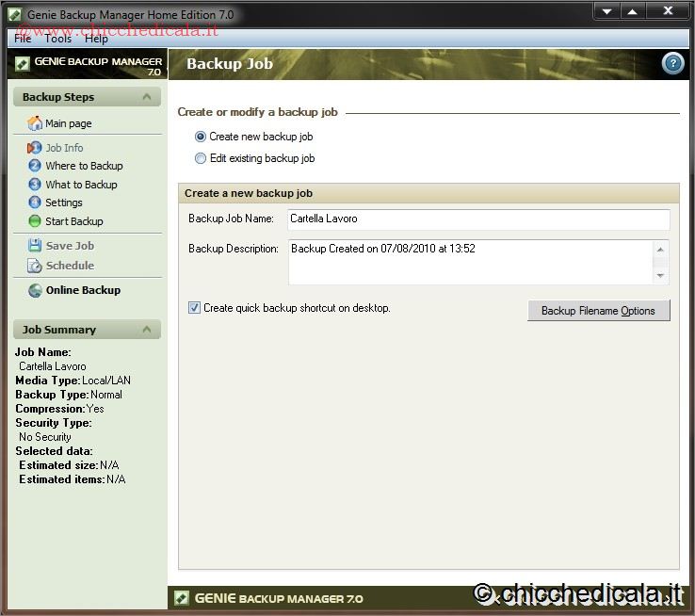
Task: Click the Where to Backup step icon
Action: (x=35, y=166)
